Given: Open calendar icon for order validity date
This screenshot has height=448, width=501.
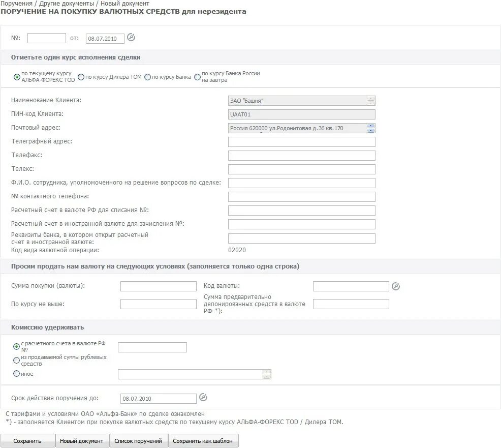Looking at the screenshot, I should click(x=203, y=398).
